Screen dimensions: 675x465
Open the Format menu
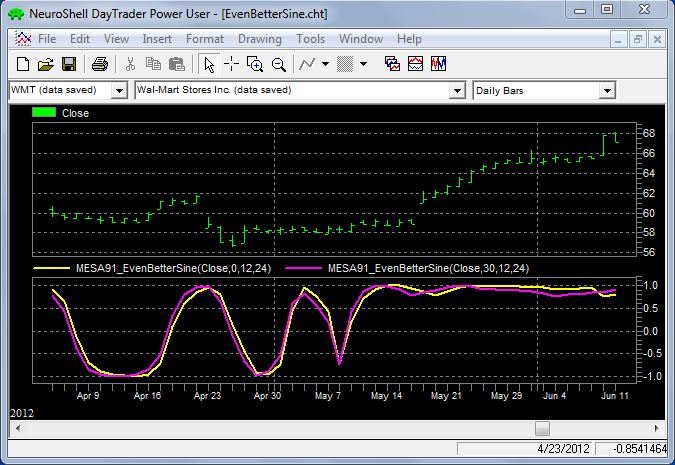tap(205, 39)
